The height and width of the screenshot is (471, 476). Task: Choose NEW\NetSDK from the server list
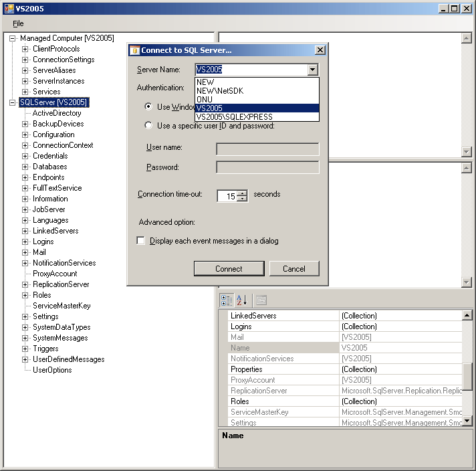pyautogui.click(x=257, y=91)
